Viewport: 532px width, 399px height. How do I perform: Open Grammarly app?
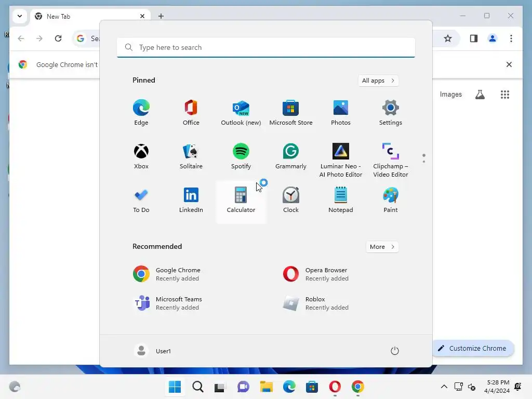(291, 156)
